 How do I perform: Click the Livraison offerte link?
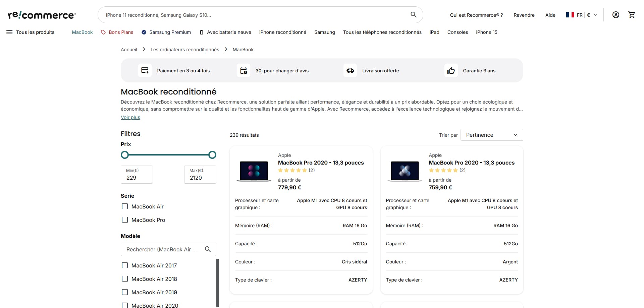click(381, 71)
